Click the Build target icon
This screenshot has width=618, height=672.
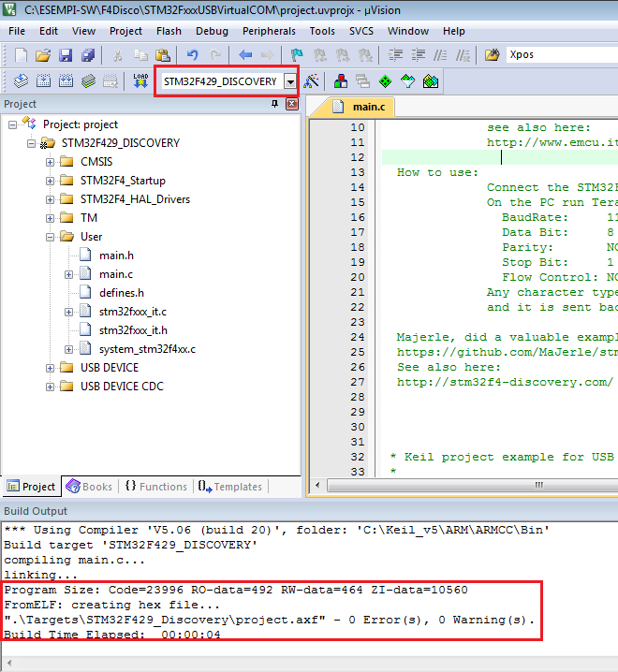point(43,80)
